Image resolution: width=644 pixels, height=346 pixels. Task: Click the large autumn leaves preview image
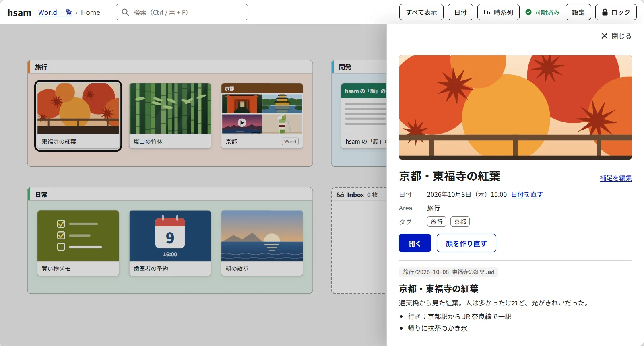515,107
